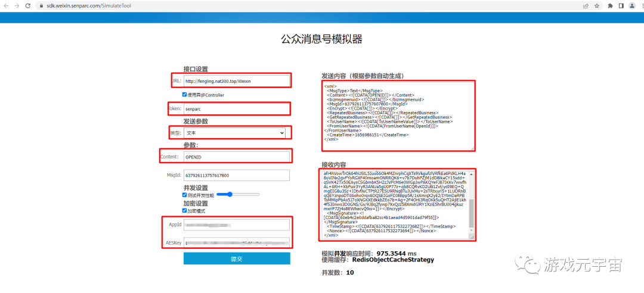Click the MsgId input field
Viewport: 644px width, 293px height.
(237, 175)
